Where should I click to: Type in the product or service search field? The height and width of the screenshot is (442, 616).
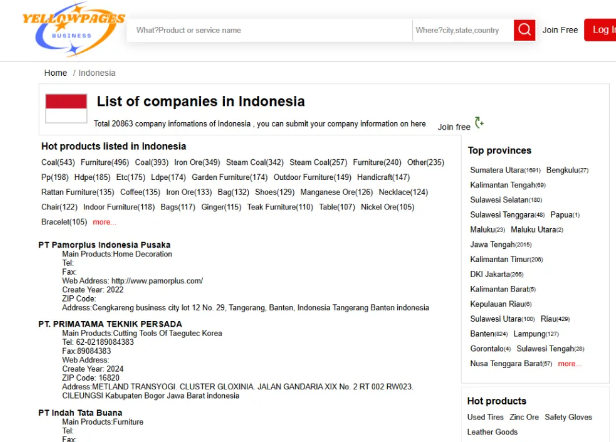click(270, 30)
